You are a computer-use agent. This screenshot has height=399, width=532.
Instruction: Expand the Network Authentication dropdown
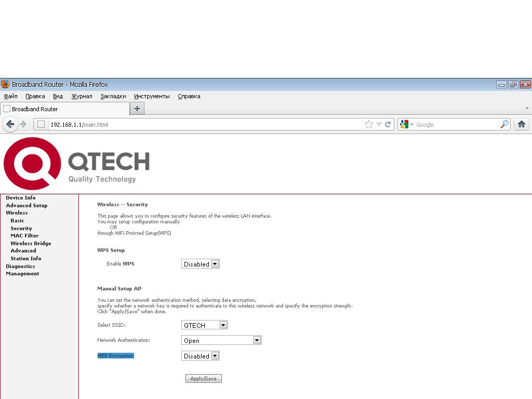[221, 340]
